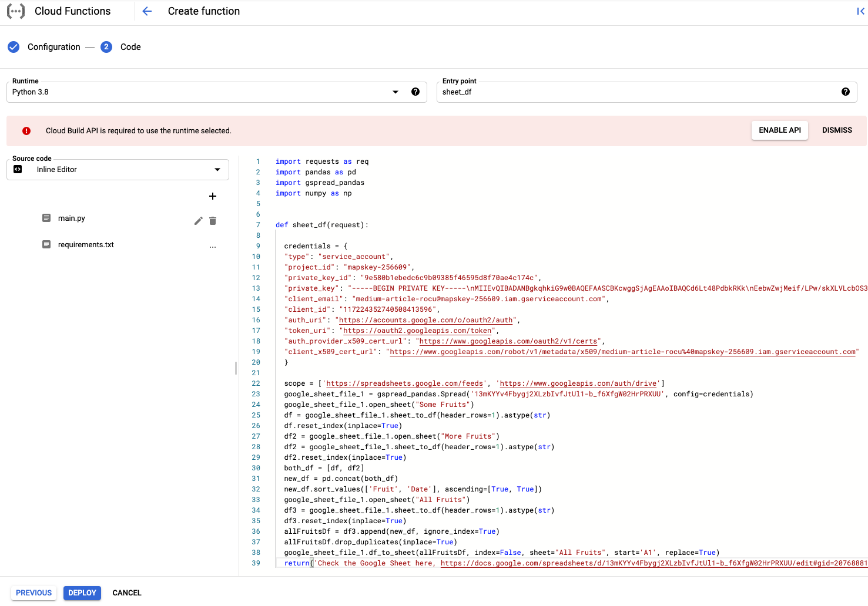Click the DEPLOY button
Viewport: 868px width, 606px height.
[x=82, y=593]
